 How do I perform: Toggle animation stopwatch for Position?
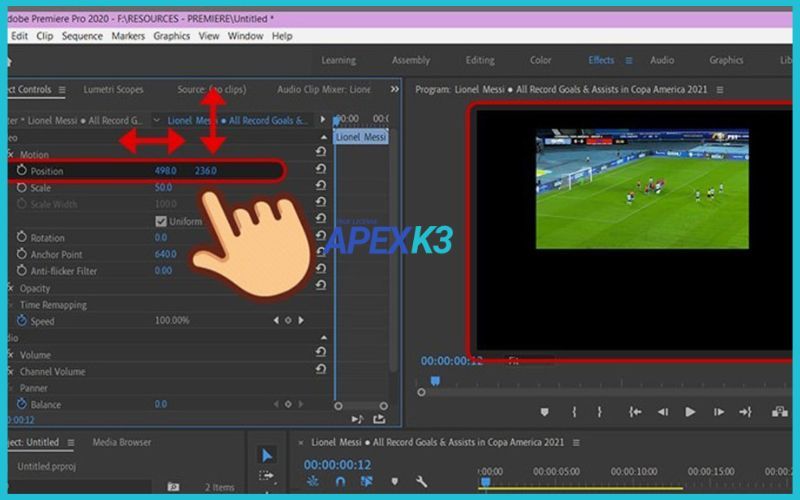[x=21, y=170]
